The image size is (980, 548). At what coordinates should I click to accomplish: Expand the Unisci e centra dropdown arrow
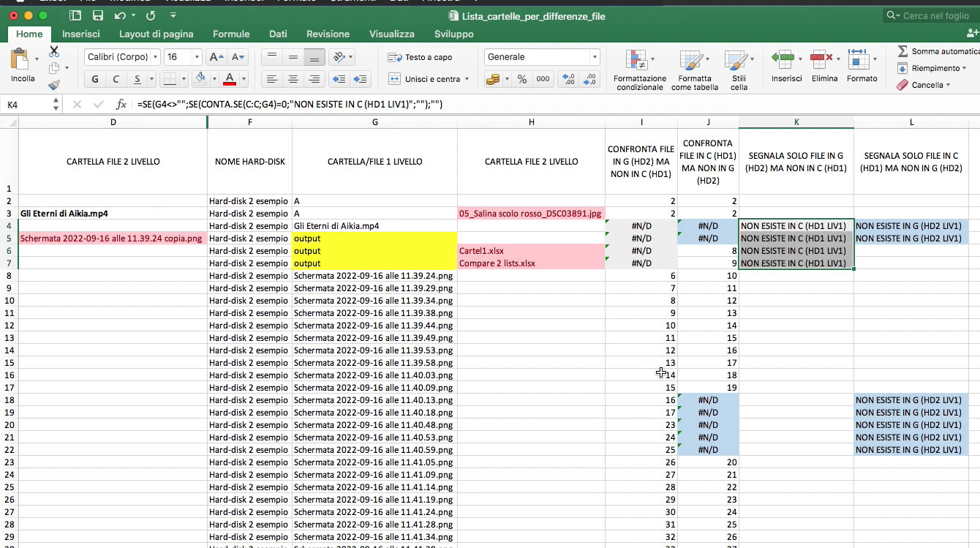[x=467, y=79]
